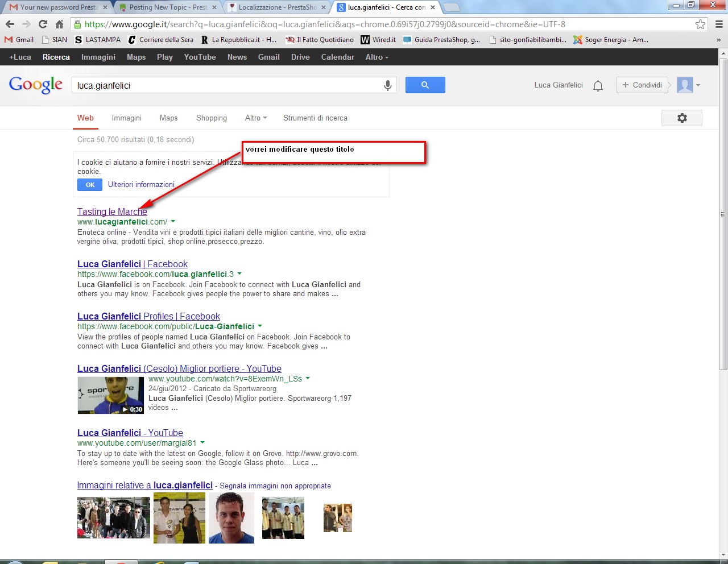The image size is (728, 564).
Task: Open the SIAN bookmark
Action: pos(55,40)
